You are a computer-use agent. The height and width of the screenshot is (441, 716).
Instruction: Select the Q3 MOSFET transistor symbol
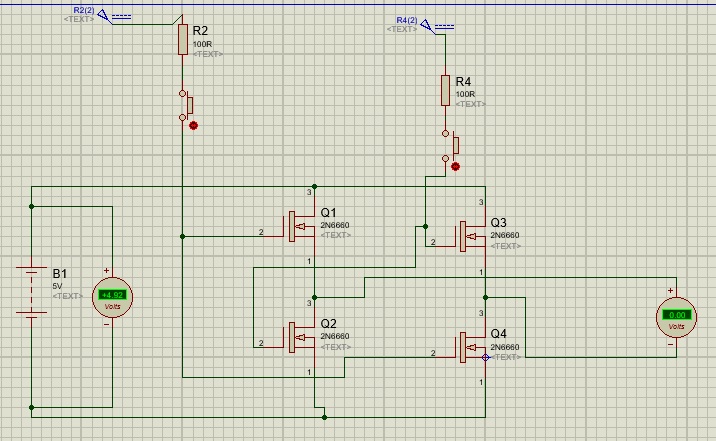[471, 236]
